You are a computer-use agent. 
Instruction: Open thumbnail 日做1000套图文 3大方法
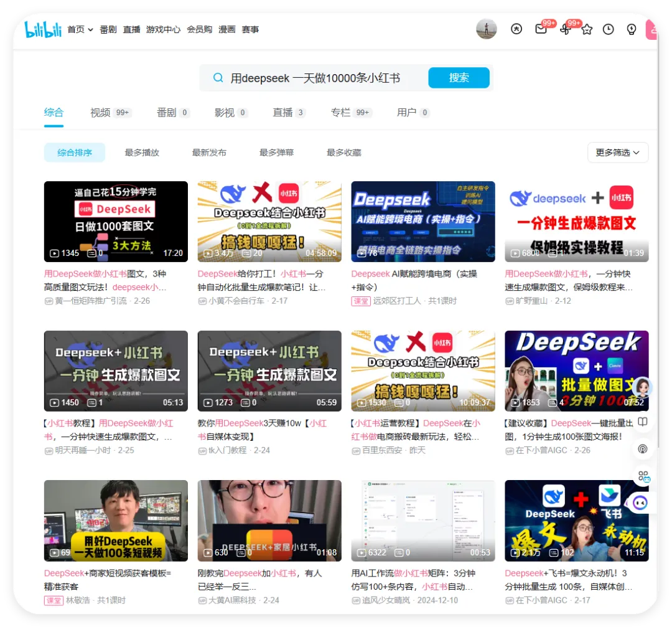point(116,221)
